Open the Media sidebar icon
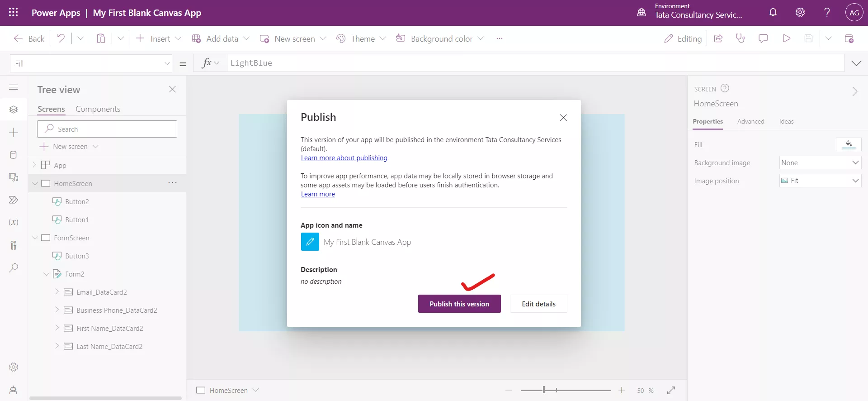This screenshot has height=401, width=868. [x=14, y=177]
